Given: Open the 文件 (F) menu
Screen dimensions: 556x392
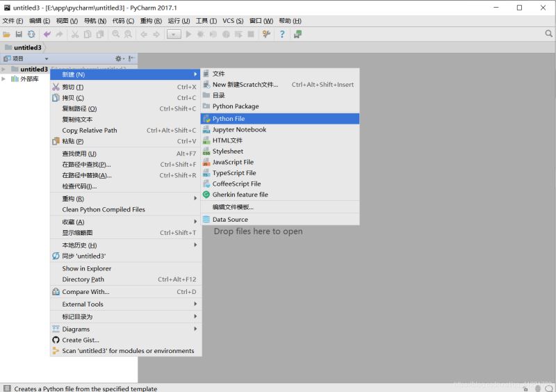Looking at the screenshot, I should [x=13, y=21].
